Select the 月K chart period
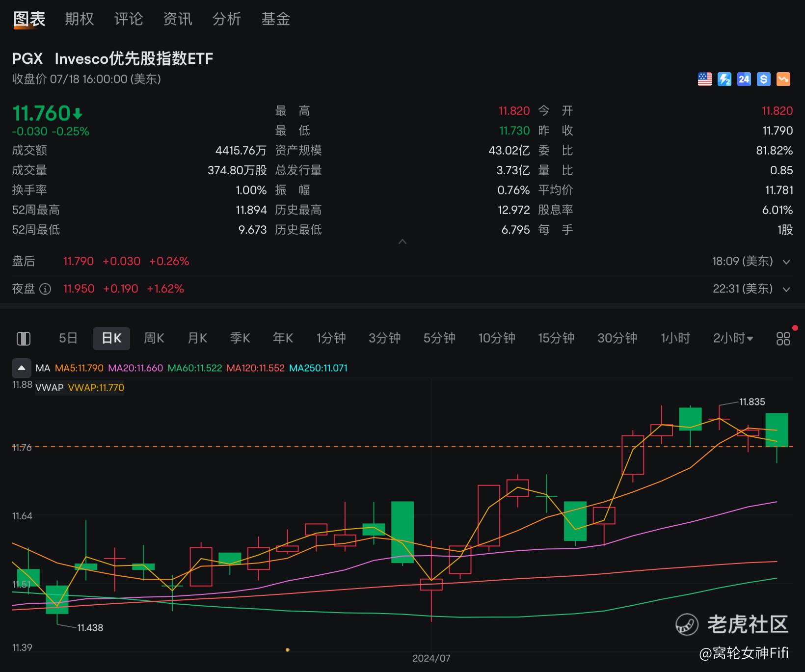Image resolution: width=805 pixels, height=672 pixels. pos(197,338)
